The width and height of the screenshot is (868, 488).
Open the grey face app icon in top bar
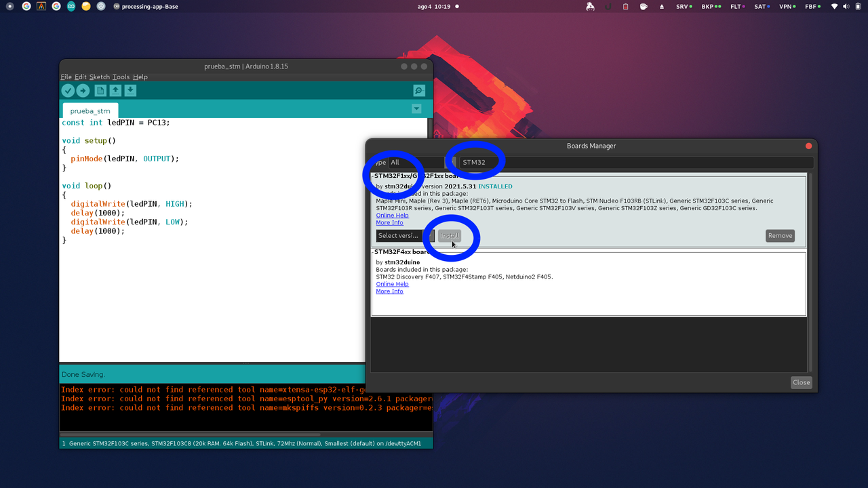101,6
